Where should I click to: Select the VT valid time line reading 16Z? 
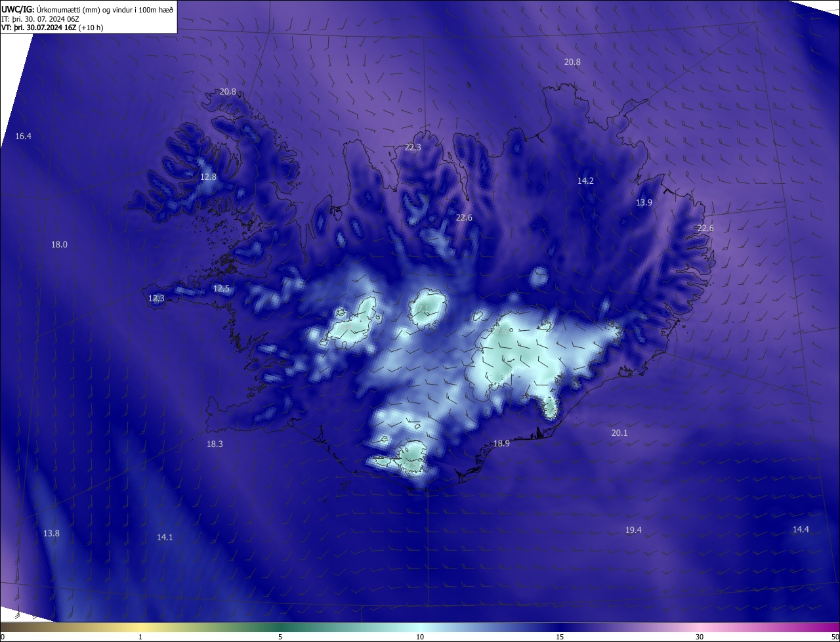click(52, 28)
